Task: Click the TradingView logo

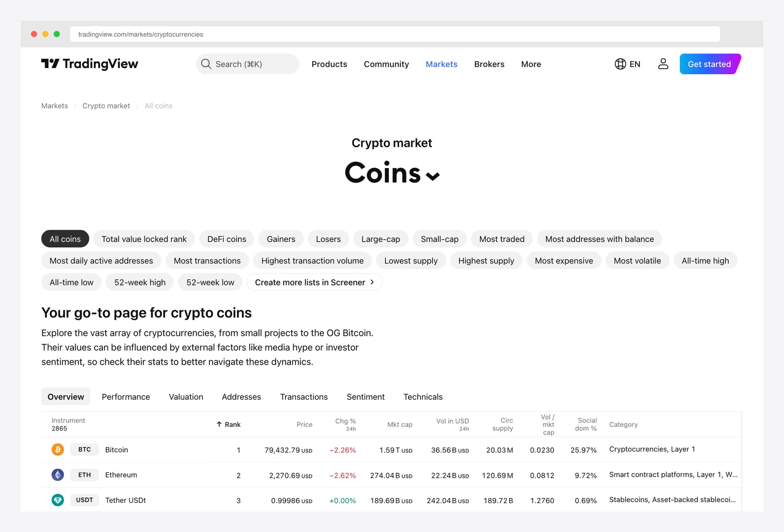Action: [90, 64]
